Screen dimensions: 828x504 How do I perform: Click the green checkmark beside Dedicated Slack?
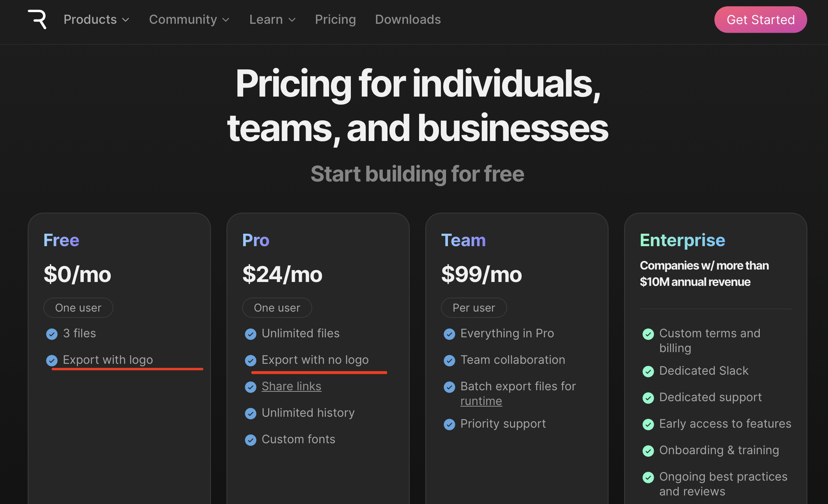tap(648, 371)
